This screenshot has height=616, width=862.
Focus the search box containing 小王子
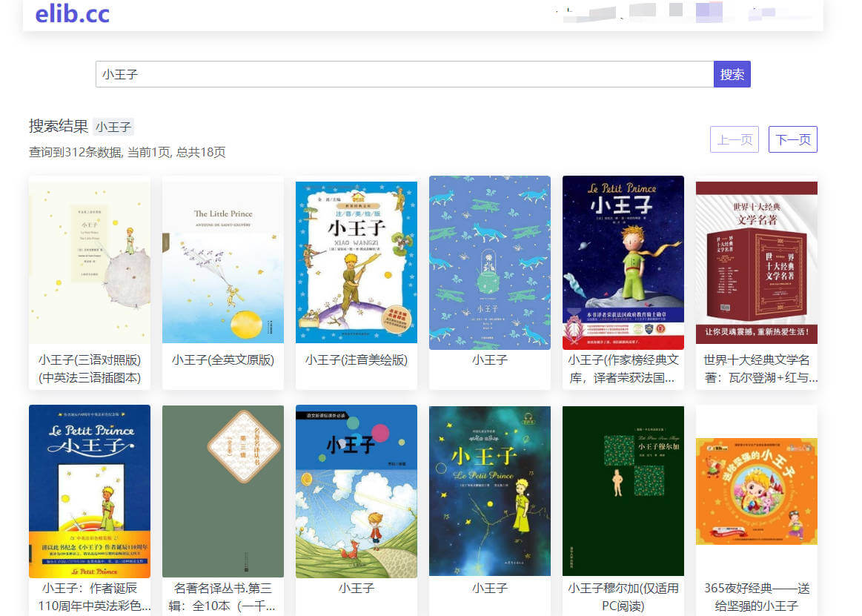tap(405, 74)
